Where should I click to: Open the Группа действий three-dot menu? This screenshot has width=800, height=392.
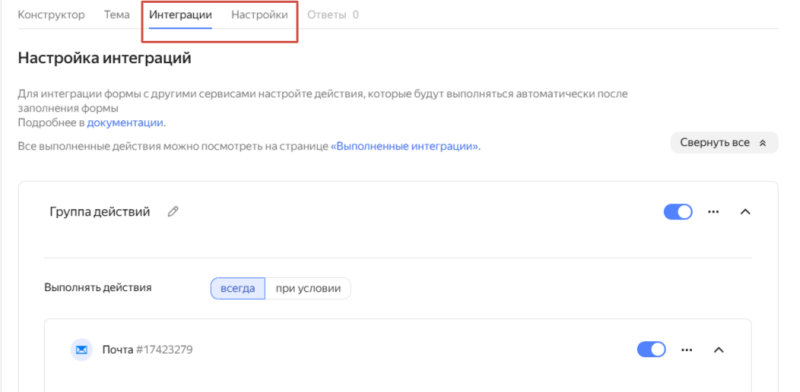tap(713, 211)
